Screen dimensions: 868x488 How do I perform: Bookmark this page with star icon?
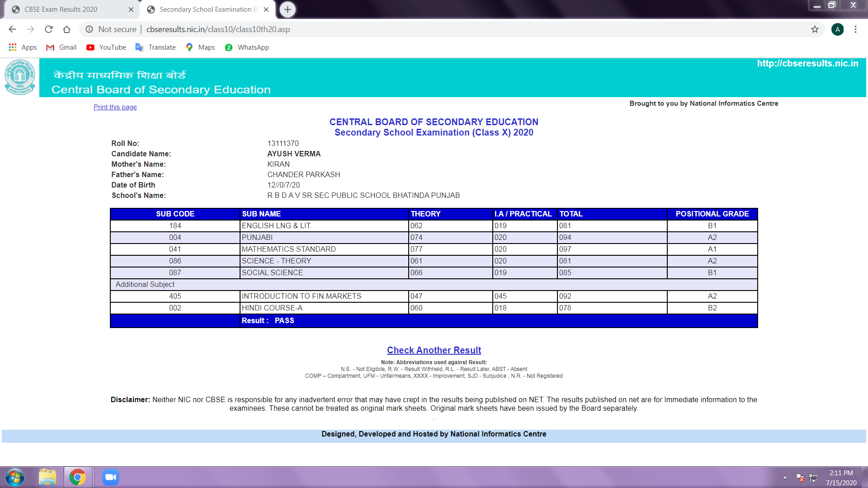click(x=815, y=29)
